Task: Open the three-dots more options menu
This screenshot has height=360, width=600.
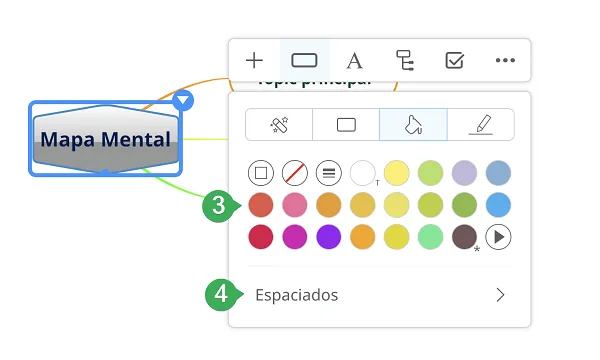Action: (505, 60)
